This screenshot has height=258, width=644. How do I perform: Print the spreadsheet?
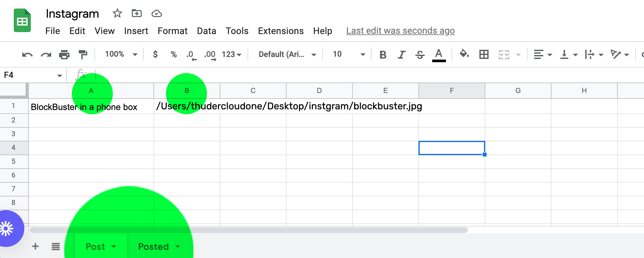64,54
